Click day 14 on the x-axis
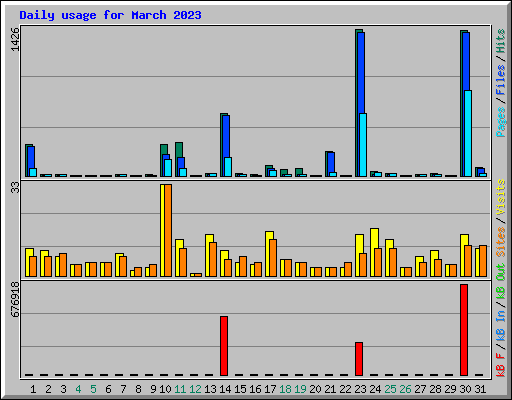Screen dimensions: 512x400 [225, 389]
